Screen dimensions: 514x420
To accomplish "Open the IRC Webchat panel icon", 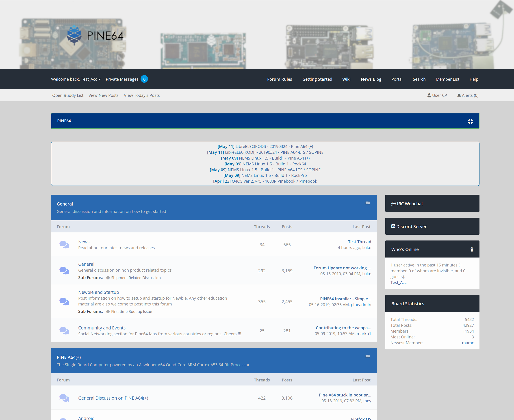I will point(393,204).
